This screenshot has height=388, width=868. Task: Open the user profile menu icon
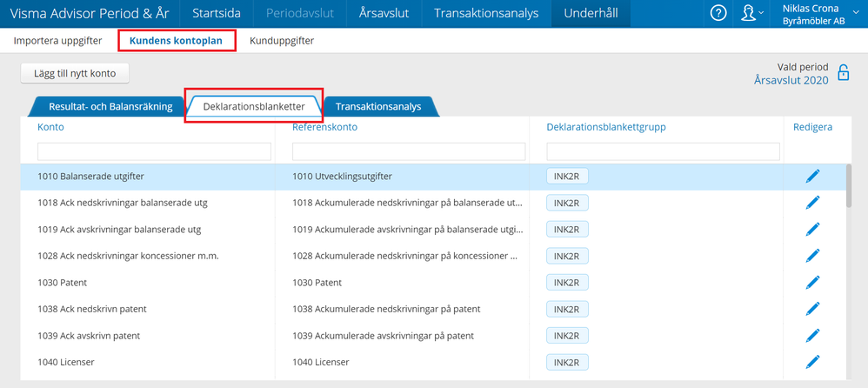pos(748,13)
